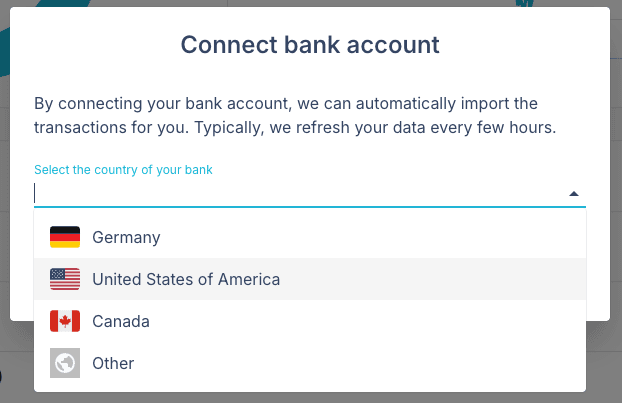Select the United States of America option
The image size is (622, 403).
click(186, 279)
